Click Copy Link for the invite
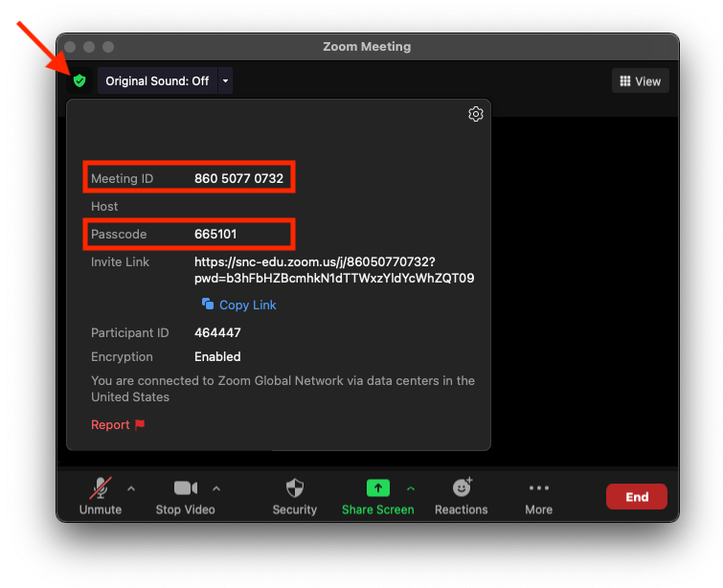The height and width of the screenshot is (588, 723). (x=248, y=305)
